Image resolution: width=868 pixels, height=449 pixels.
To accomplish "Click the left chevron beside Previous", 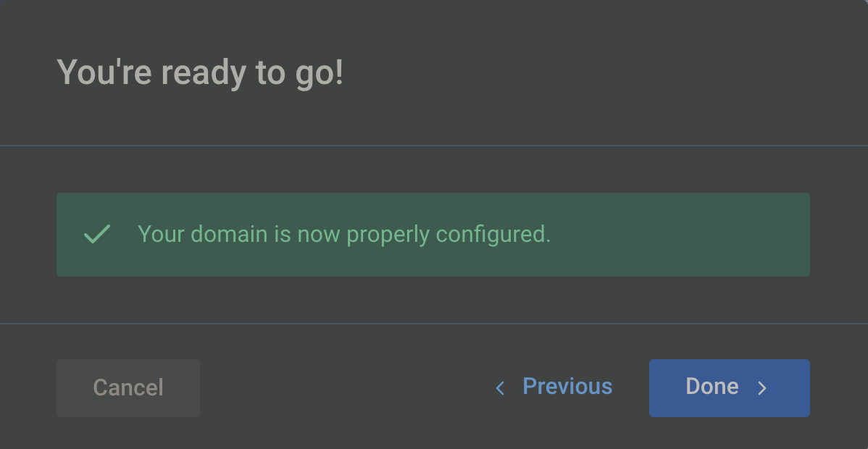I will point(500,389).
